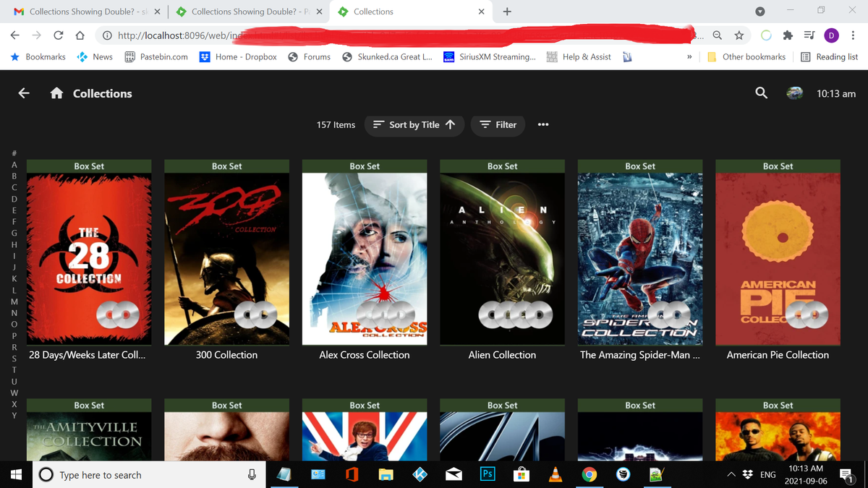The height and width of the screenshot is (488, 868).
Task: Open Microsoft Store from the taskbar
Action: (522, 475)
